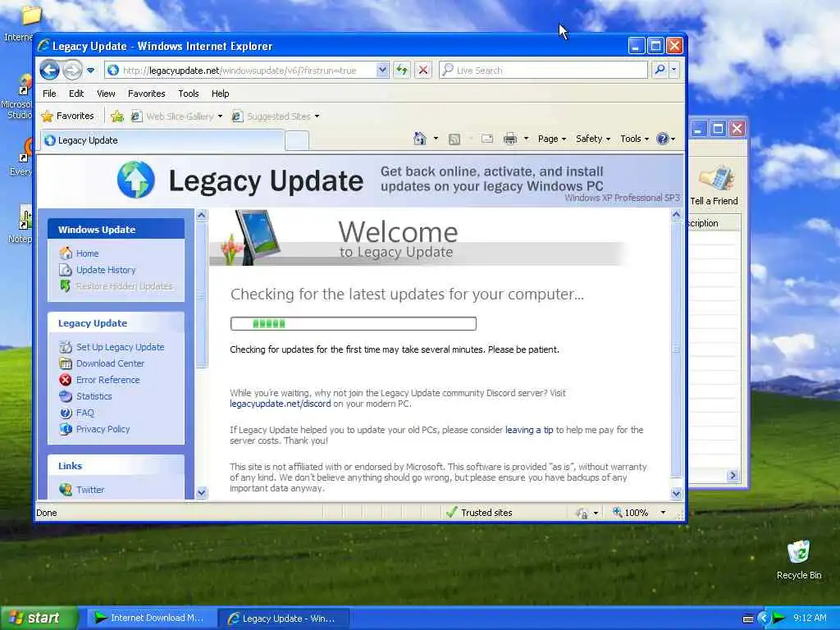Click the address bar URL field
The image size is (840, 630).
tap(241, 71)
